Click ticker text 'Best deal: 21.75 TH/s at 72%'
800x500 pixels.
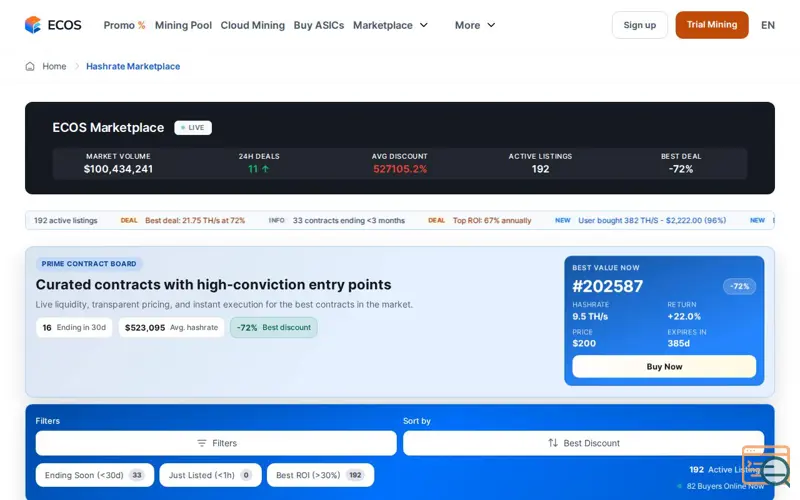pyautogui.click(x=195, y=220)
